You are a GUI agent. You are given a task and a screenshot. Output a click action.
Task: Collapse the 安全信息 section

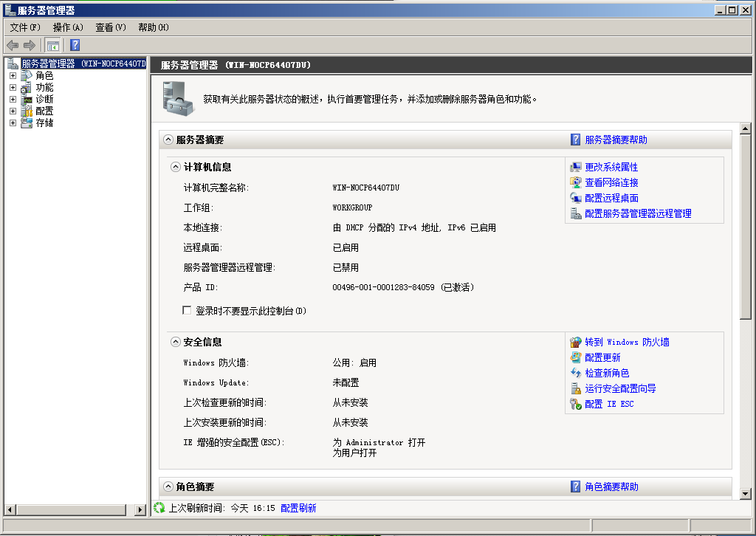176,343
